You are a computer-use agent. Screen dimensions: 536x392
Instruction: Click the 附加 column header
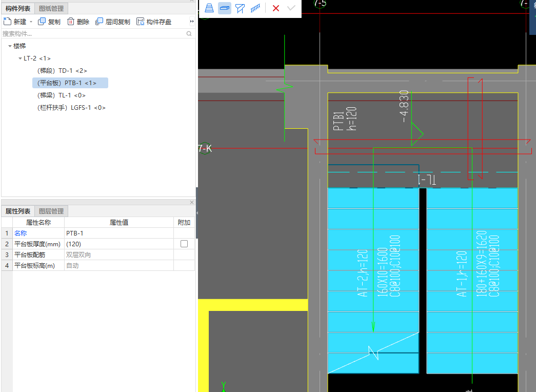coord(184,222)
